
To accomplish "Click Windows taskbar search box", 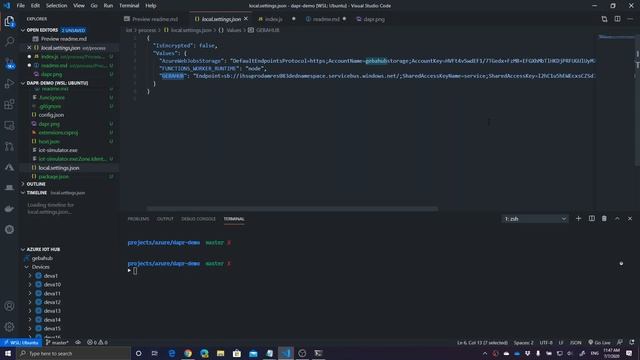I will pyautogui.click(x=73, y=353).
